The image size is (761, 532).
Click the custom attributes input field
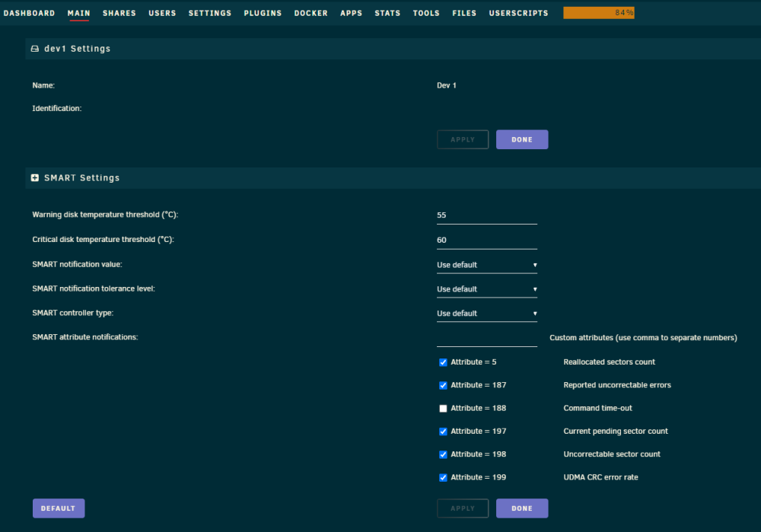[487, 339]
